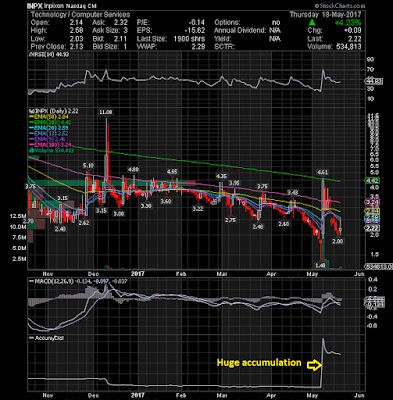Select the yellow 2.84 price tag on axis
393x400 pixels.
click(373, 211)
